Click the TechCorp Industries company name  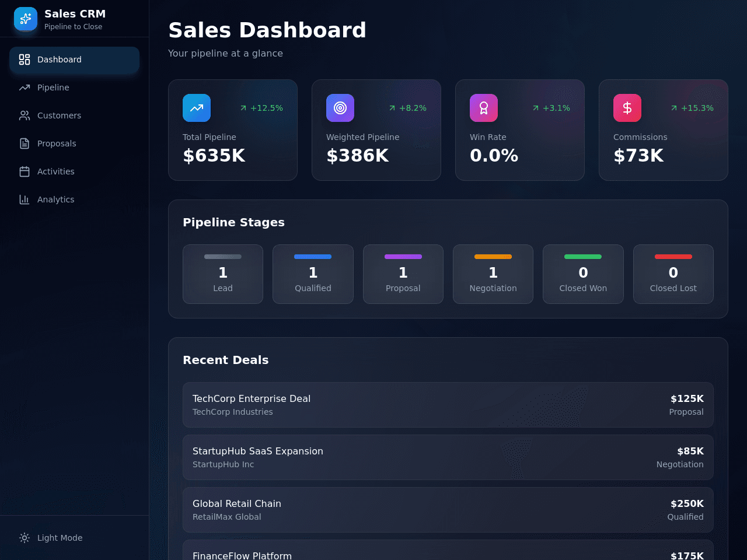[x=233, y=412]
